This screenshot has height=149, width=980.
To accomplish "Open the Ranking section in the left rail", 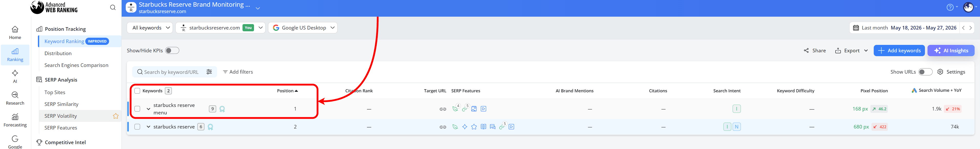I will (15, 55).
